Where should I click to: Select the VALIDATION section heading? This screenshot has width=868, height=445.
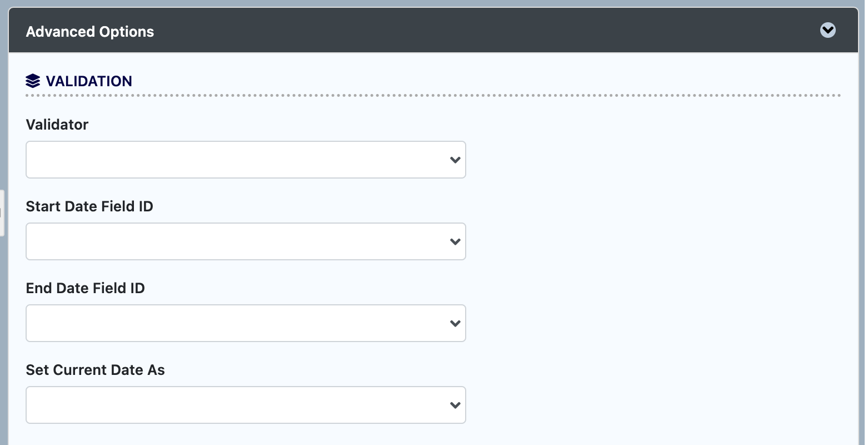coord(89,81)
